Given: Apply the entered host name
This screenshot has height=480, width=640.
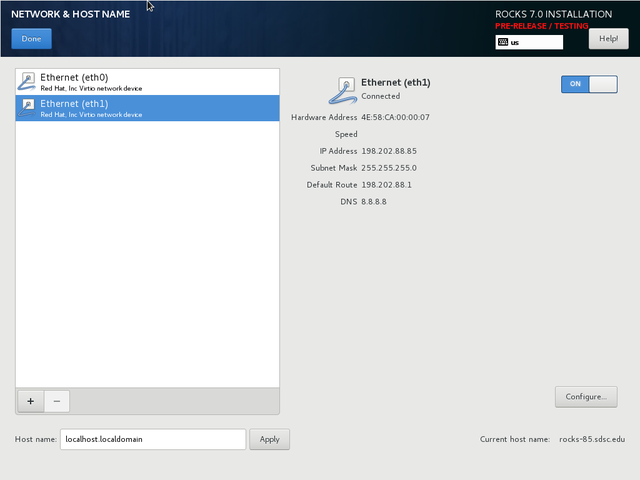Looking at the screenshot, I should tap(269, 439).
